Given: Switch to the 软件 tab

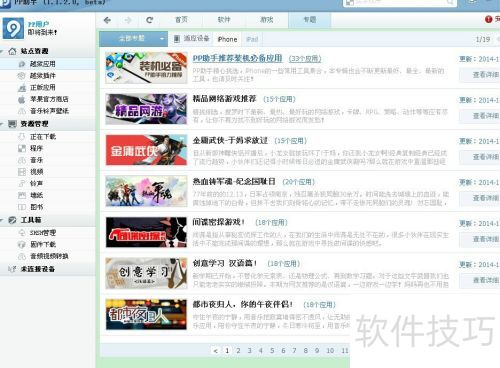Looking at the screenshot, I should pos(224,20).
